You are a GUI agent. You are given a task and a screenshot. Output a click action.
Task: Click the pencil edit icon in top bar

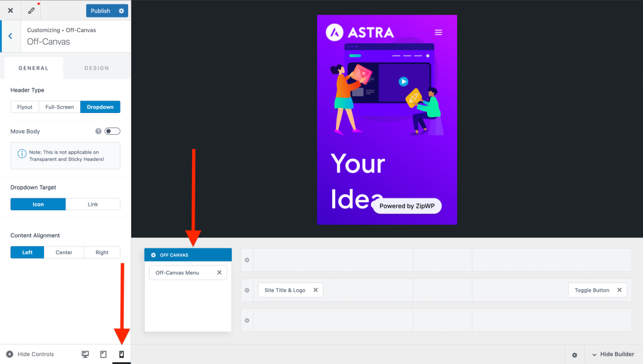tap(31, 11)
